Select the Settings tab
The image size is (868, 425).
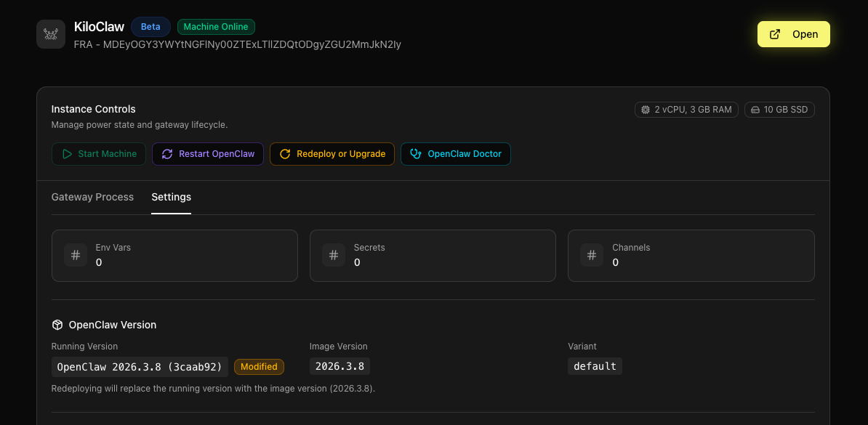tap(171, 197)
